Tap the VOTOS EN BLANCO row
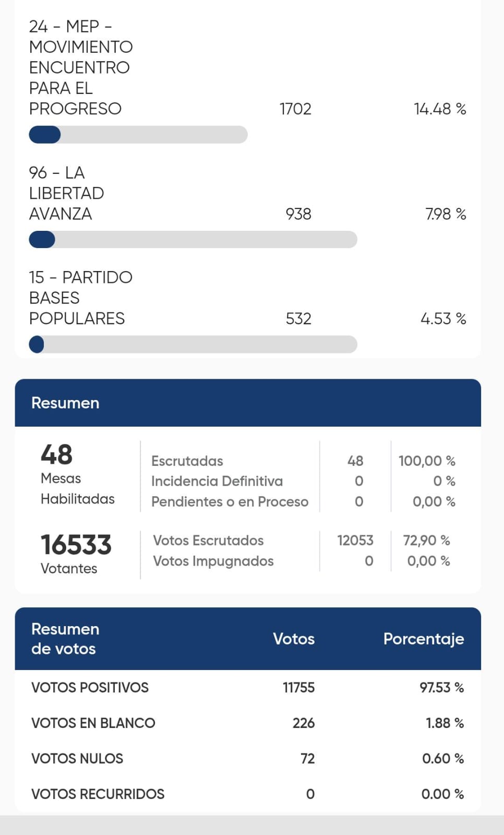504x835 pixels. coord(248,723)
